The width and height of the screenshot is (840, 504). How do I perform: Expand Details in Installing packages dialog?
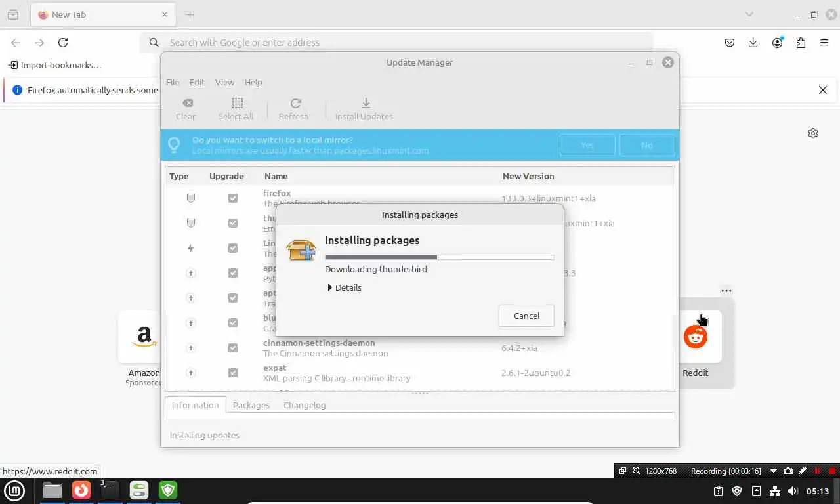click(345, 287)
